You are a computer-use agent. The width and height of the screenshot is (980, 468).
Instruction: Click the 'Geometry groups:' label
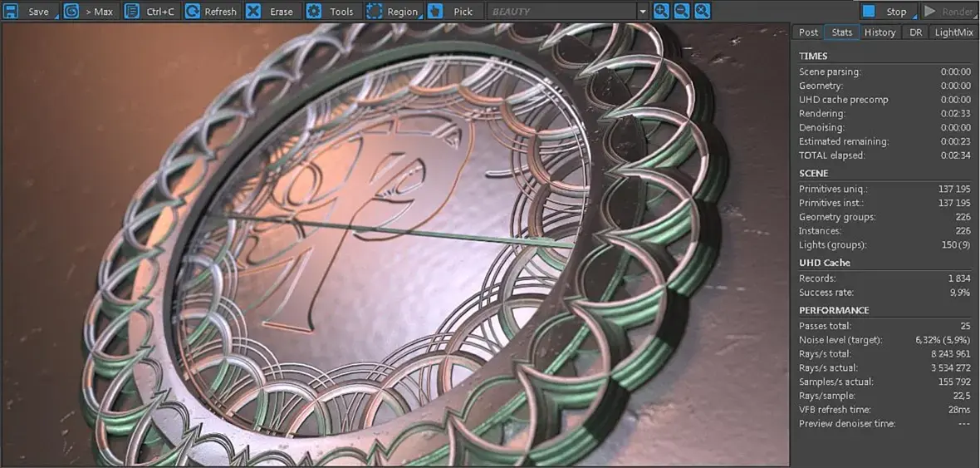pyautogui.click(x=837, y=217)
